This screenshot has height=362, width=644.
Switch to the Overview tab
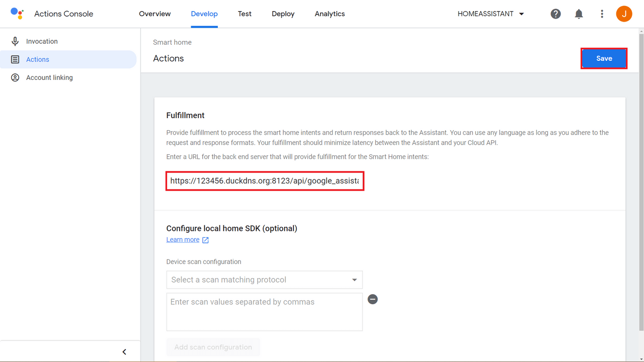(x=155, y=14)
